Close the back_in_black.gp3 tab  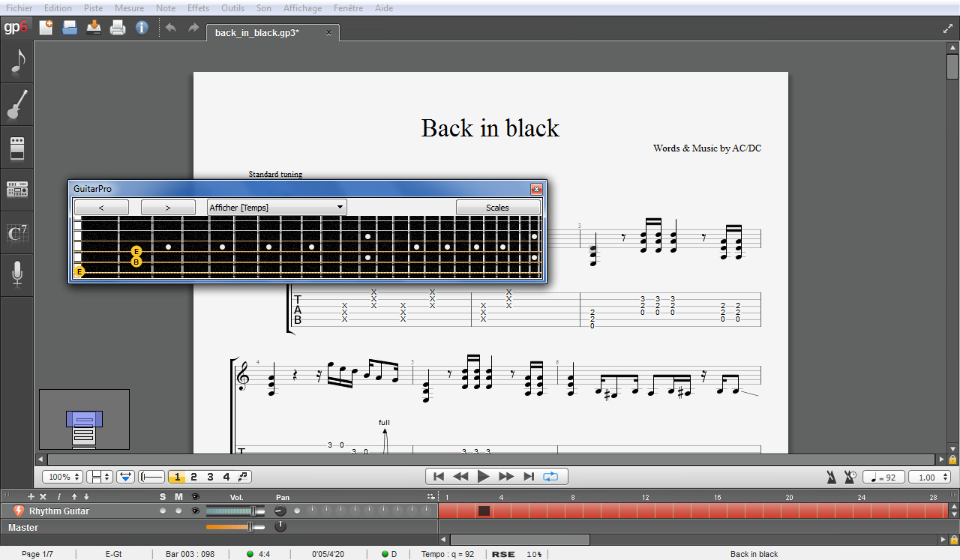tap(328, 33)
